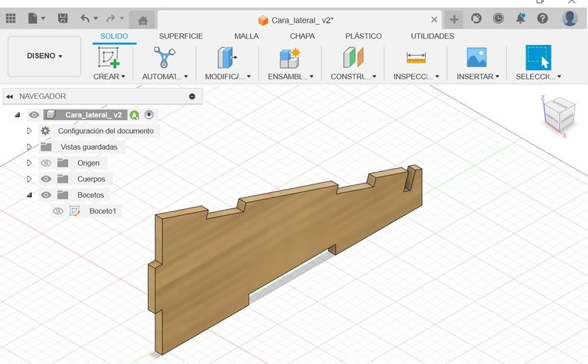Switch to the UTILIDADES tab
588x364 pixels.
[433, 36]
